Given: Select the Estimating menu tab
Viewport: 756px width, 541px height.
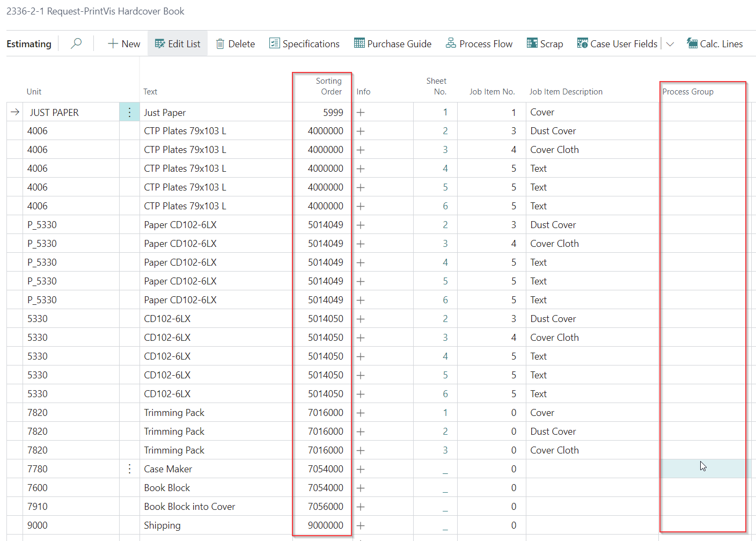Looking at the screenshot, I should [x=29, y=44].
